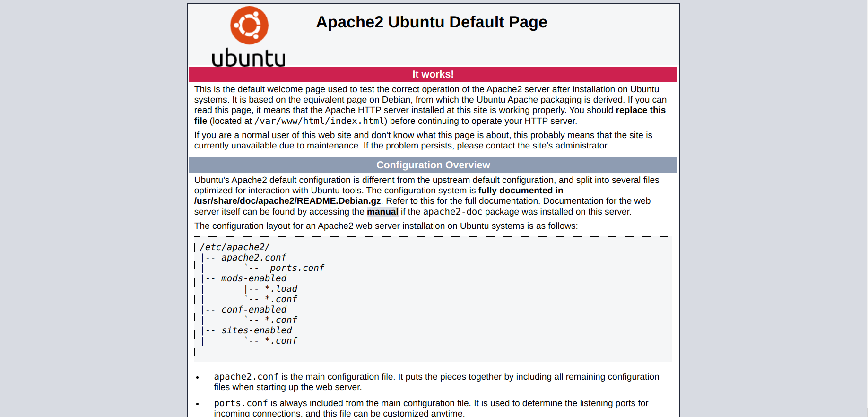Click ports.conf in the second bullet

241,403
